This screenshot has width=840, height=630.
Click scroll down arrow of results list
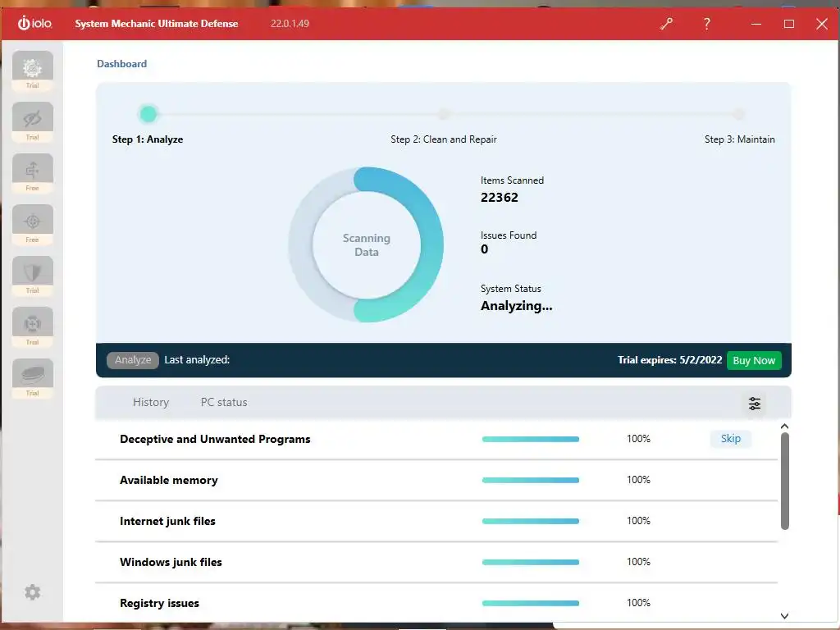[784, 616]
